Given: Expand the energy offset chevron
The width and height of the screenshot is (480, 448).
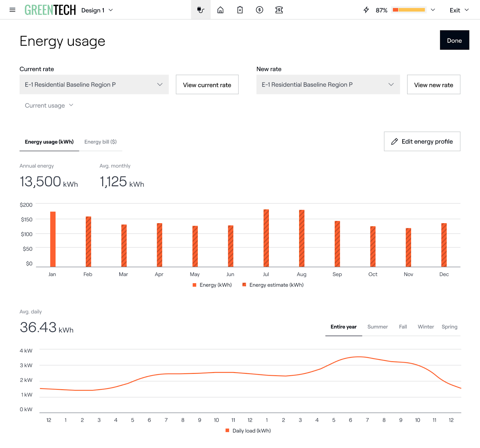Looking at the screenshot, I should [x=433, y=10].
